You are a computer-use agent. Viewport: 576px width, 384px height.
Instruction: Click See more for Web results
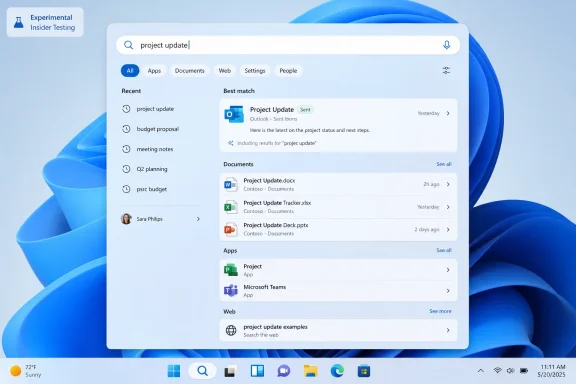click(x=440, y=311)
